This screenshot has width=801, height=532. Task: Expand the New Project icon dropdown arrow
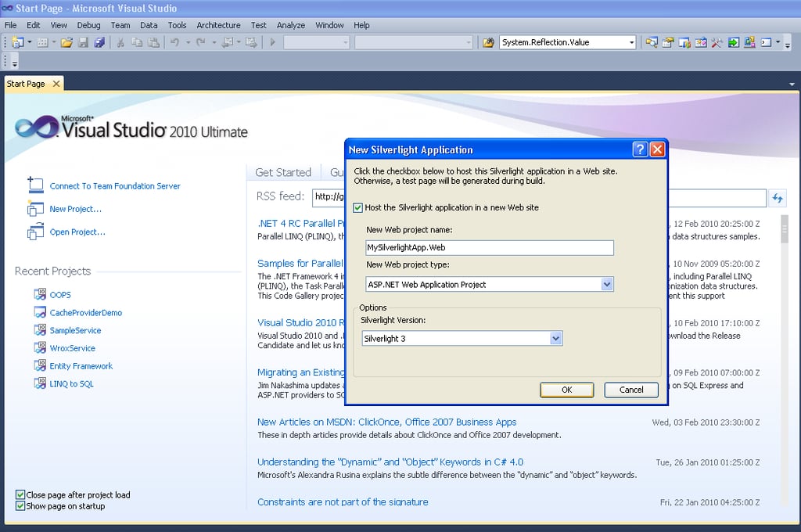[29, 42]
